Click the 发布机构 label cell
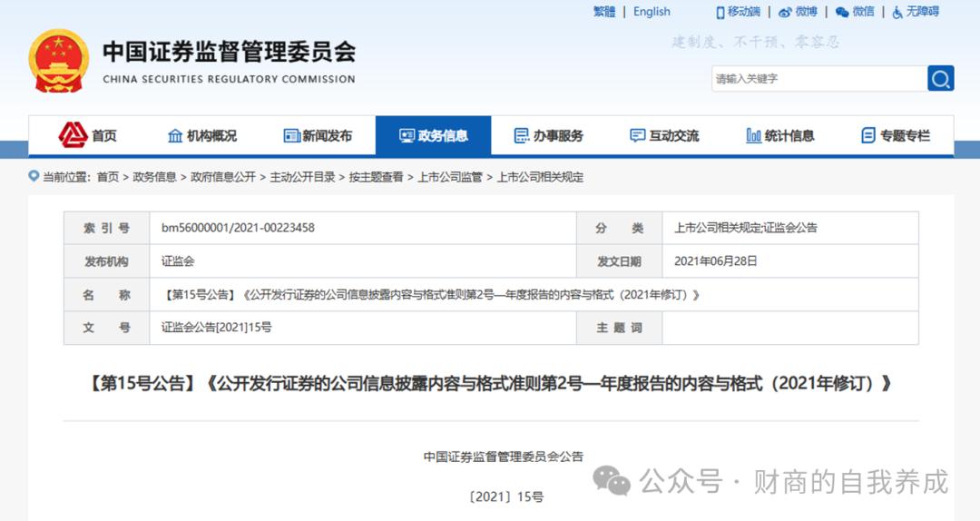 (x=107, y=261)
